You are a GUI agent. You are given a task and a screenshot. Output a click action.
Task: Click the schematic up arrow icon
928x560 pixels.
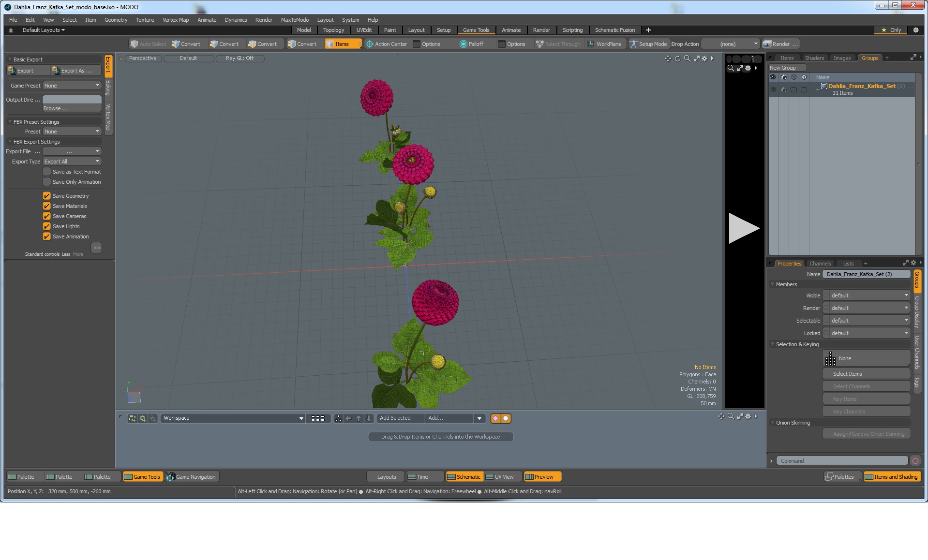coord(359,418)
